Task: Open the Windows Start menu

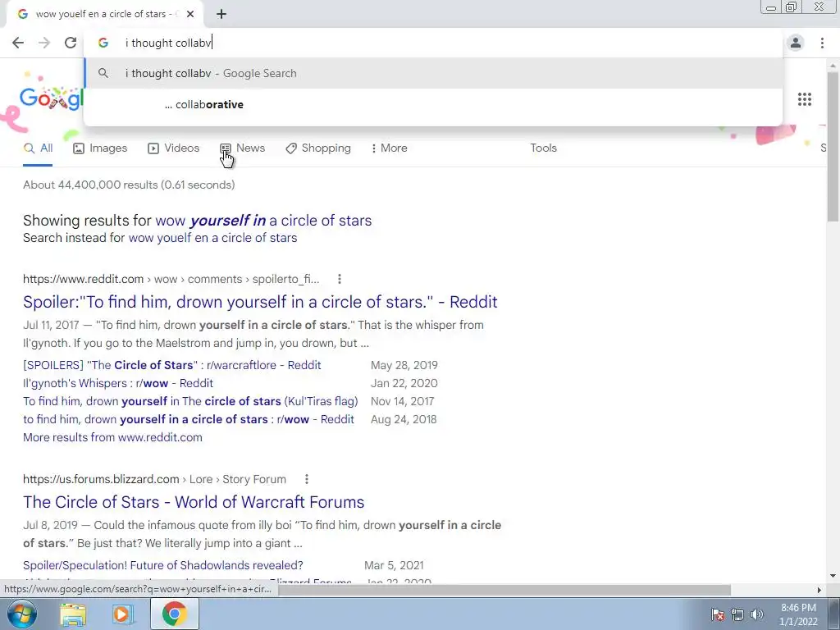Action: coord(22,614)
